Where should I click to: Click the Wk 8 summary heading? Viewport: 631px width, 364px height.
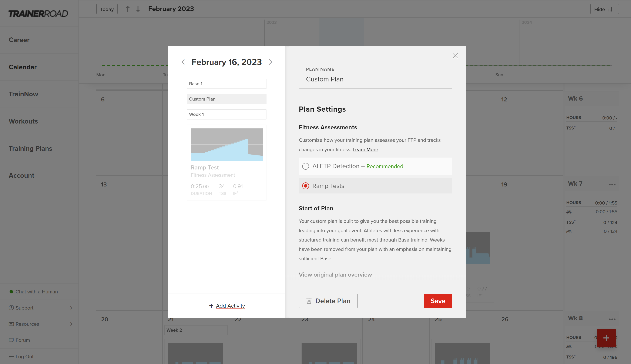pyautogui.click(x=575, y=318)
